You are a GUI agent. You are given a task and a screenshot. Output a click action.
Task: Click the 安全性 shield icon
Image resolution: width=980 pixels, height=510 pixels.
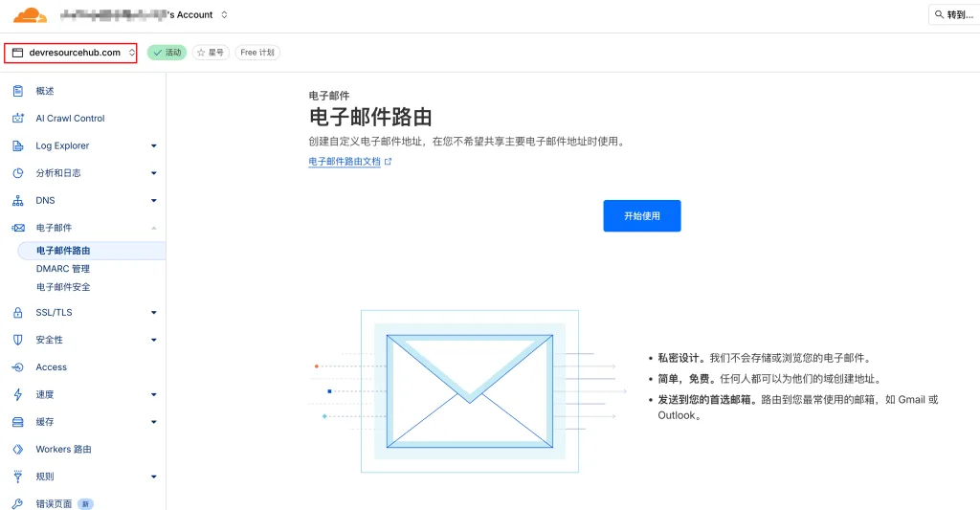[x=18, y=340]
